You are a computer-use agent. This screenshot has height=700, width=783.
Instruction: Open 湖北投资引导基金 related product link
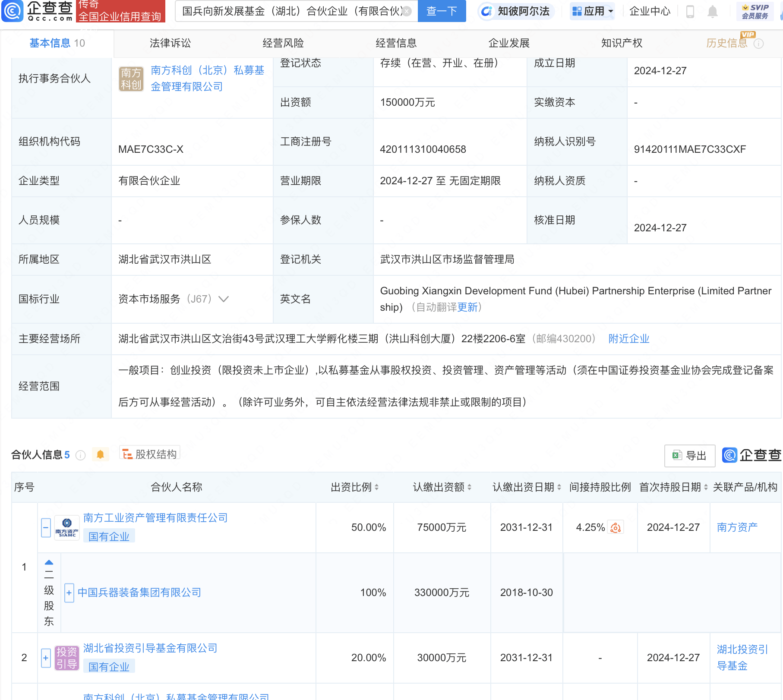click(742, 658)
